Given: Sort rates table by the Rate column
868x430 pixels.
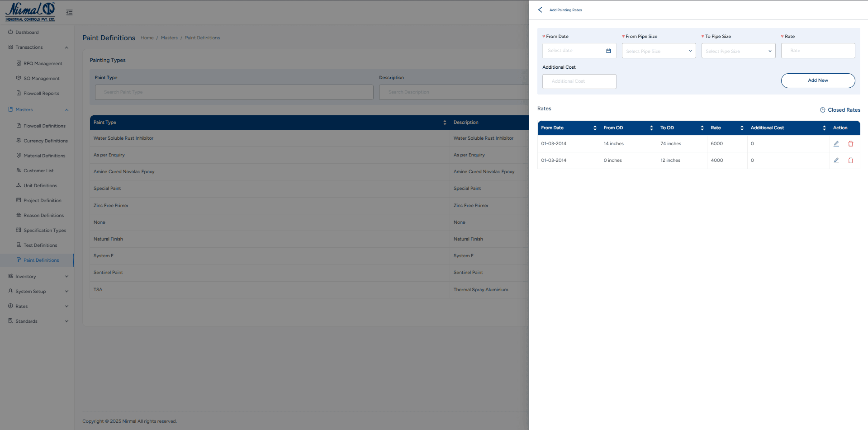Looking at the screenshot, I should [x=741, y=128].
